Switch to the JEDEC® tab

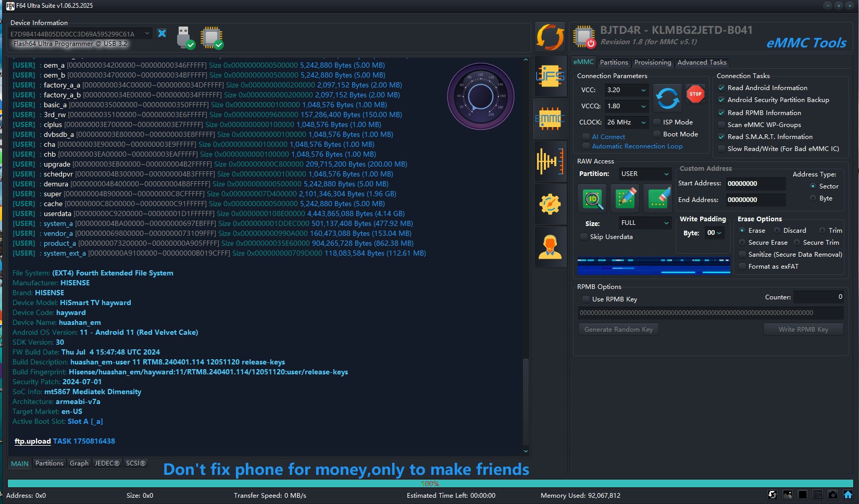pos(107,463)
